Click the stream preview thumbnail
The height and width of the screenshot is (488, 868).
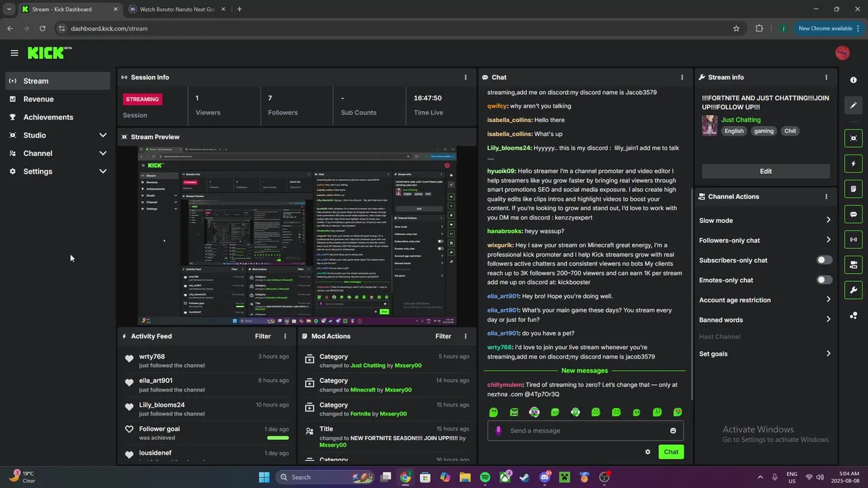coord(297,236)
